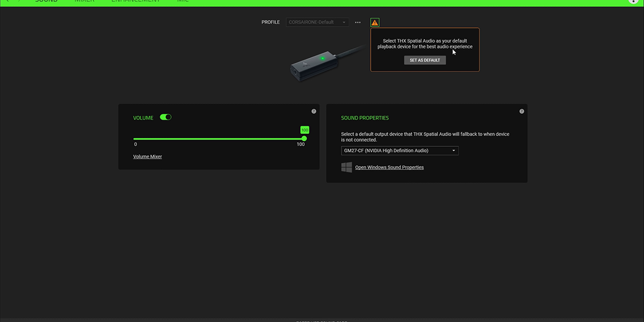Click the SOUND PROPERTIES heading
The image size is (644, 322).
(365, 118)
